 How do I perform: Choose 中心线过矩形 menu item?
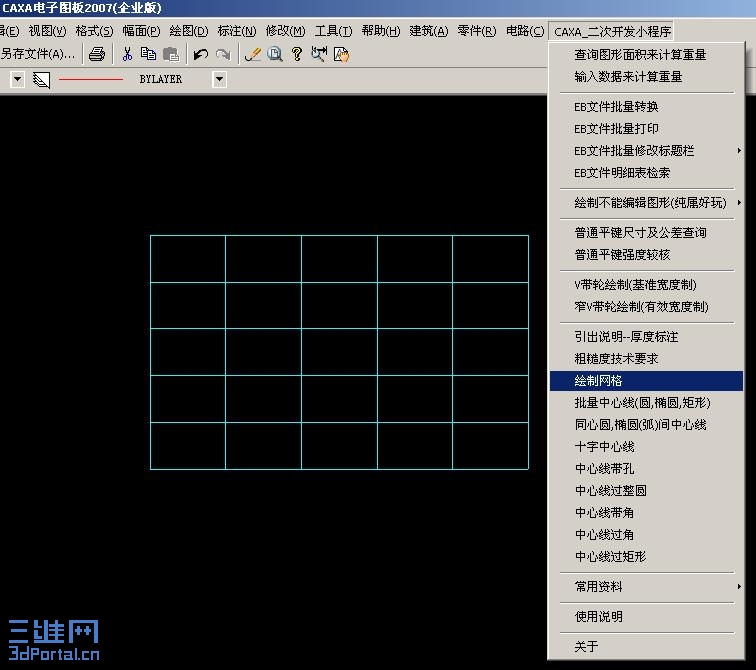point(646,557)
